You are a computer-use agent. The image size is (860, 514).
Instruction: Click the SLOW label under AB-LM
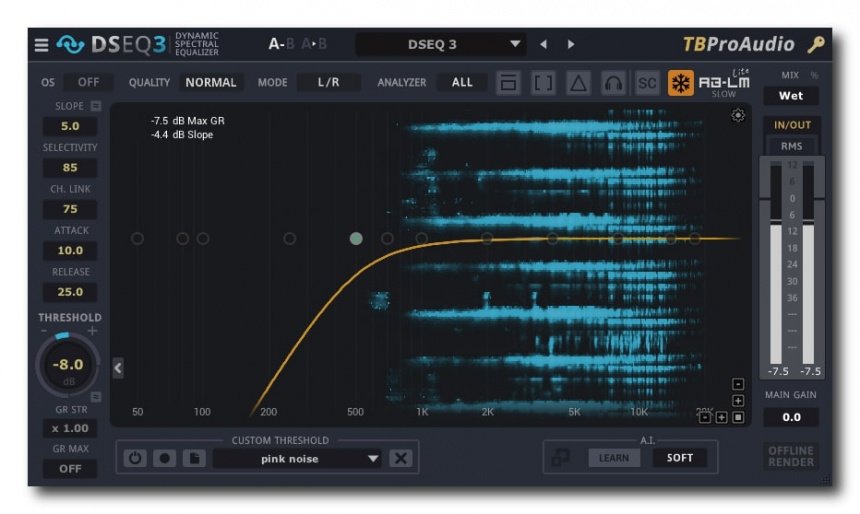coord(723,94)
